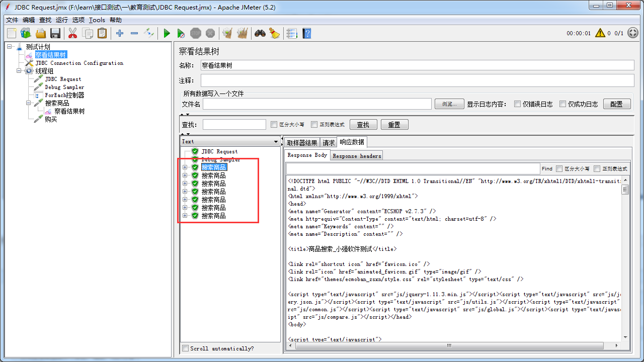644x362 pixels.
Task: Click Start no pauses icon
Action: point(181,33)
